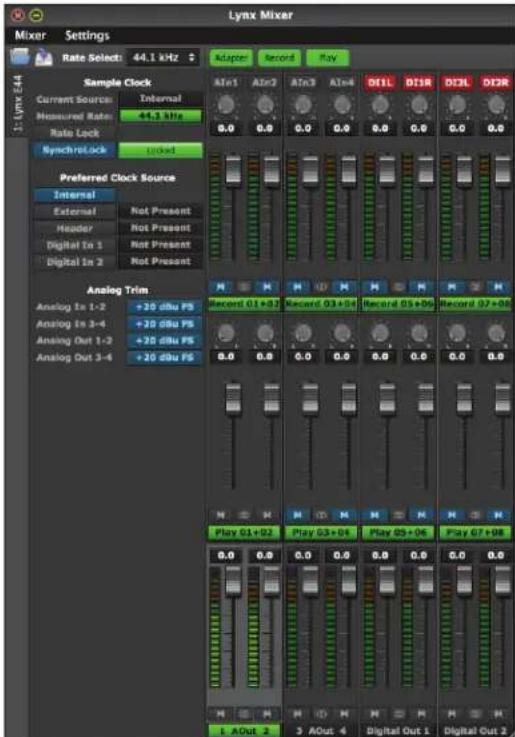Open the Settings menu
515x737 pixels.
point(87,35)
